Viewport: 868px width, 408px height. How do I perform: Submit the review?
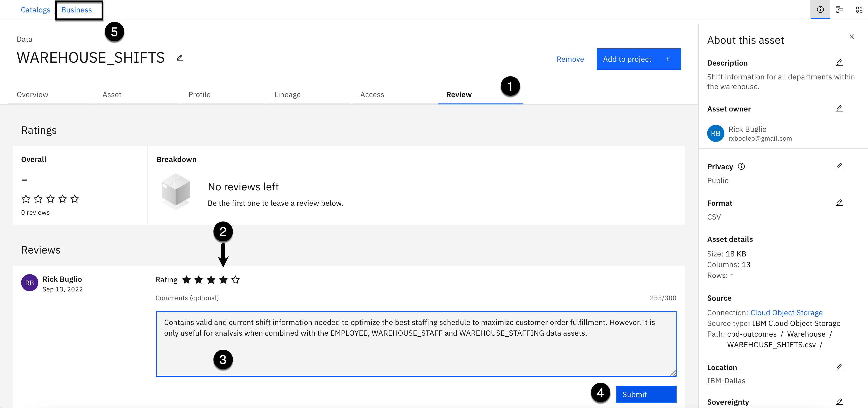[x=646, y=394]
